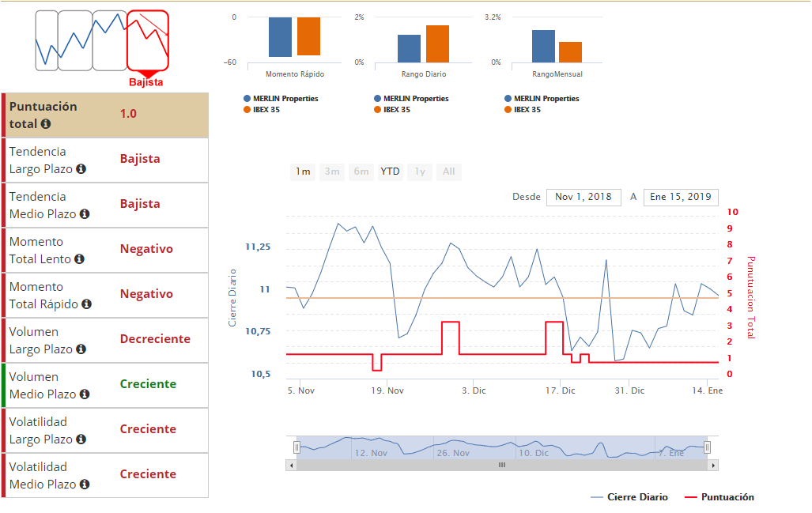Click the Negativo value for Momento Rápido
The image size is (812, 513).
(x=146, y=294)
